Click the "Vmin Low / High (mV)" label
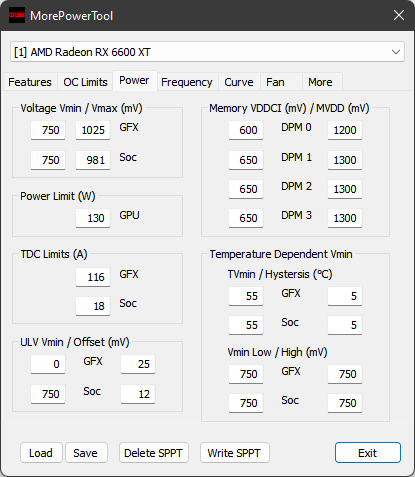The image size is (415, 477). (277, 352)
